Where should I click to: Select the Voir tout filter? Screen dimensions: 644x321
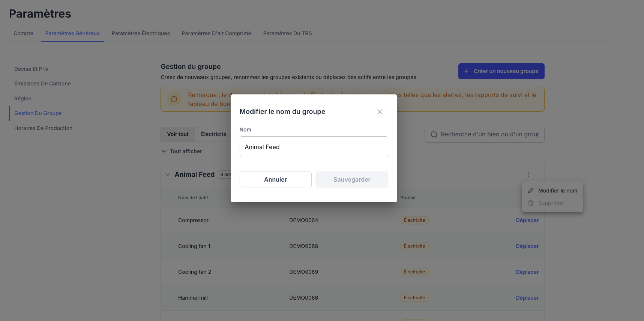[178, 134]
